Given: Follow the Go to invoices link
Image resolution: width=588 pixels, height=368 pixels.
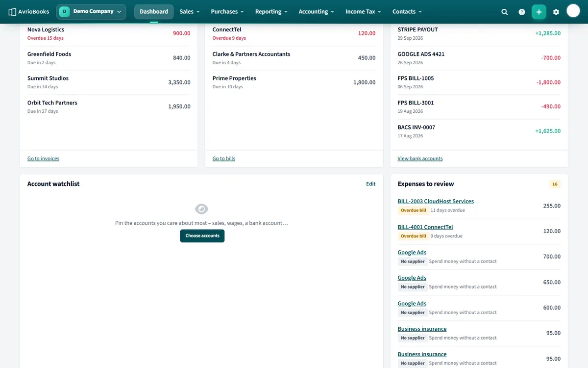Looking at the screenshot, I should [x=43, y=158].
